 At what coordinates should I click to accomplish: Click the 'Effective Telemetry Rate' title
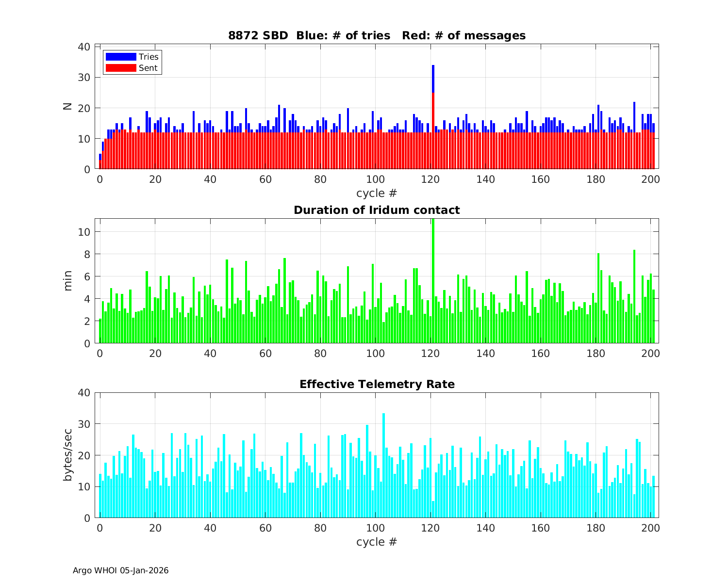[x=377, y=384]
